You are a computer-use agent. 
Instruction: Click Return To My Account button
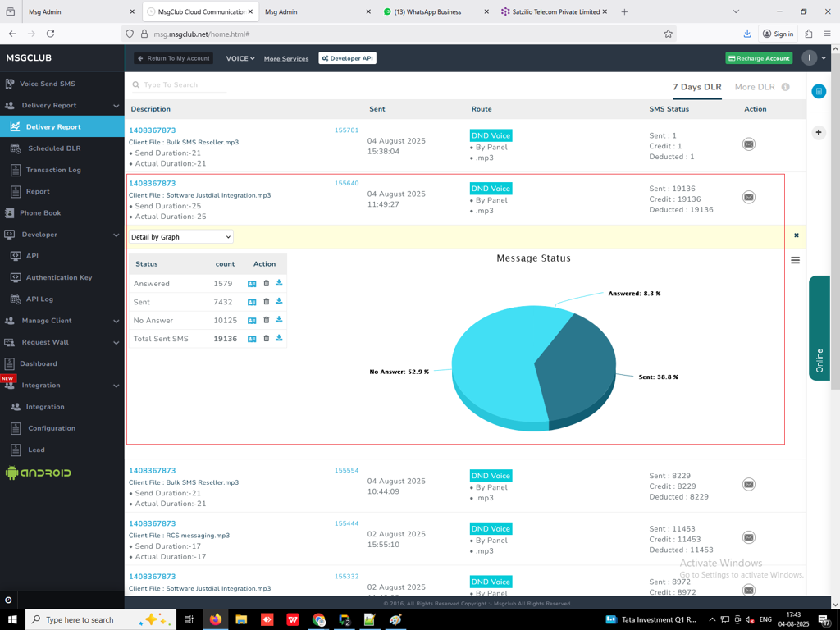pyautogui.click(x=174, y=58)
